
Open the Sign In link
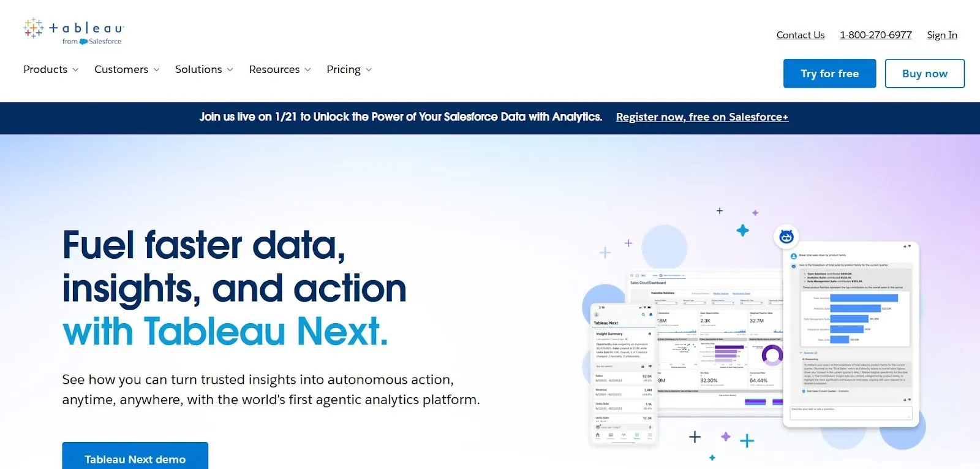942,35
